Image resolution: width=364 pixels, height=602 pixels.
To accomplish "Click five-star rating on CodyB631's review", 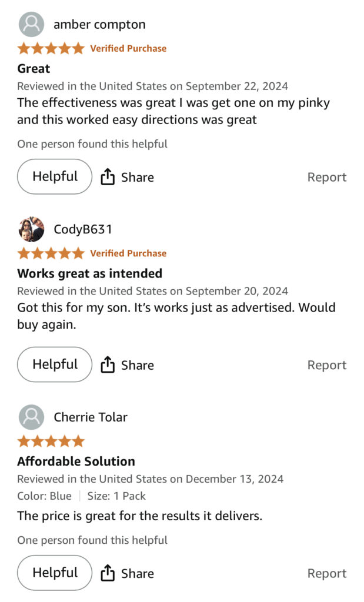I will (51, 253).
